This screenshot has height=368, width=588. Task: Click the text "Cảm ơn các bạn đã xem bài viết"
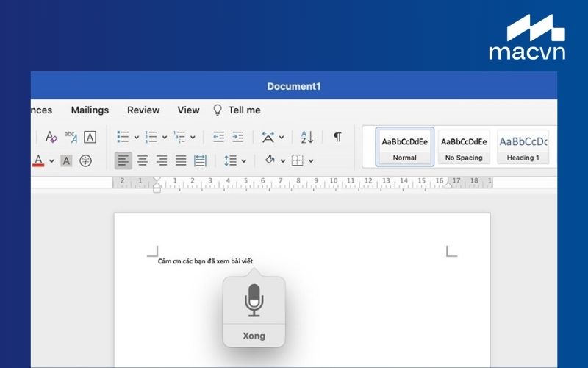point(205,261)
